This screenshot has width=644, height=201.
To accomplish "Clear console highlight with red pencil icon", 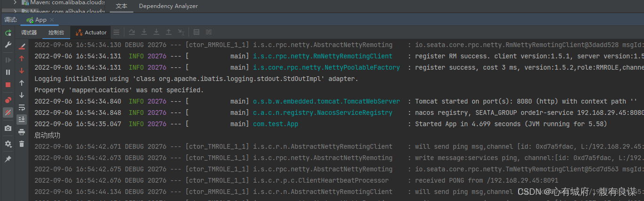I will click(22, 46).
